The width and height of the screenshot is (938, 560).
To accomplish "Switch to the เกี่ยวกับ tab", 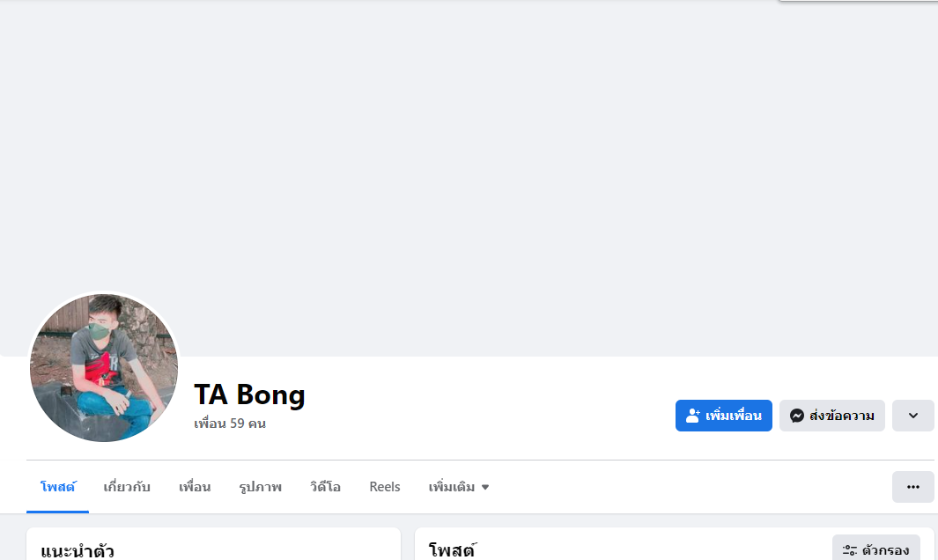I will 127,487.
